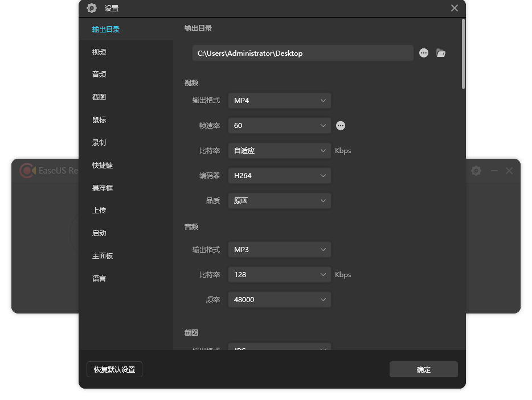The image size is (532, 400).
Task: Close the 设置 dialog
Action: tap(455, 8)
